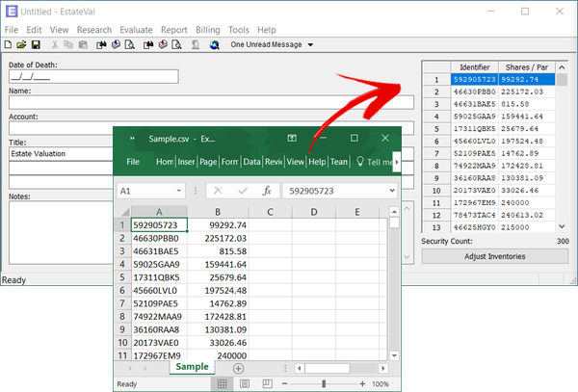Open the File menu in EstateVal

(11, 30)
